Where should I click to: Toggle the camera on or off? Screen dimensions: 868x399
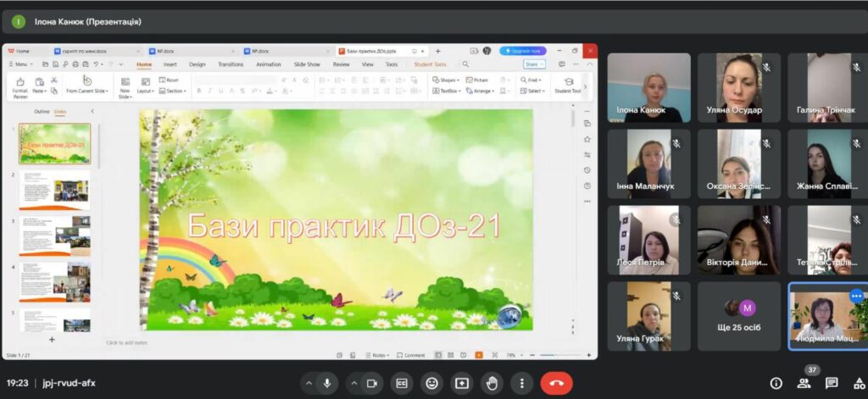[371, 383]
